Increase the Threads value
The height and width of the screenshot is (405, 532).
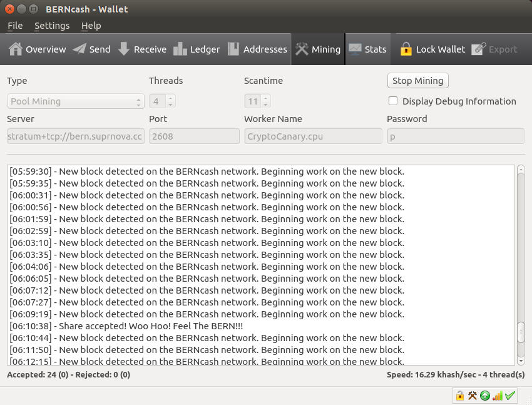point(171,98)
